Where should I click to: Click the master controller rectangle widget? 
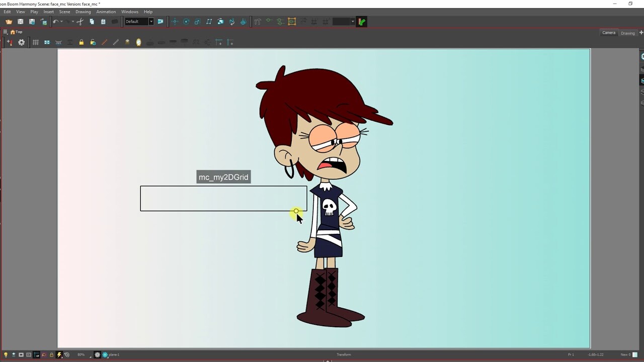pyautogui.click(x=223, y=199)
